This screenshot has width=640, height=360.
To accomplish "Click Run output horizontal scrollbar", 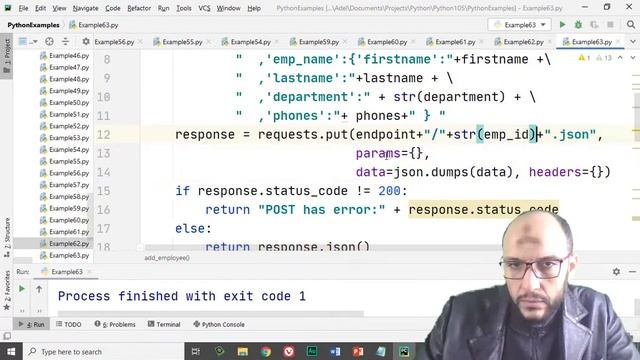I will (211, 314).
